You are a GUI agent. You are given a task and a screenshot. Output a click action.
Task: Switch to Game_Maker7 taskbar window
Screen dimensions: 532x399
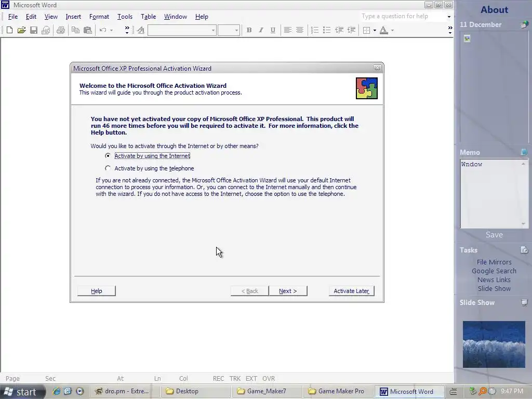click(267, 391)
